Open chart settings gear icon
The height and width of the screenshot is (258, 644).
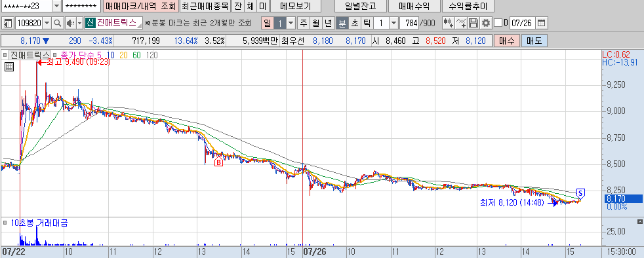(x=487, y=23)
